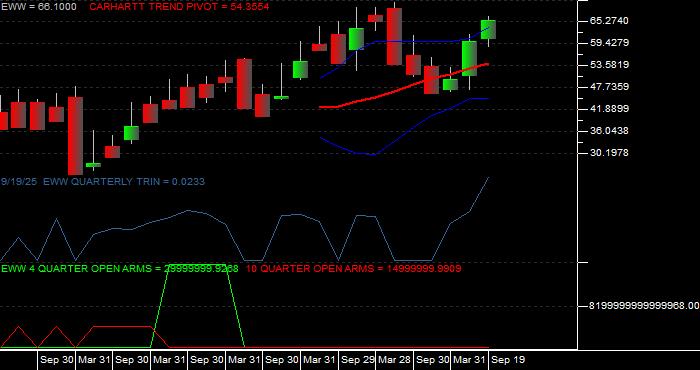Click the Sep 29 date label

[x=358, y=360]
